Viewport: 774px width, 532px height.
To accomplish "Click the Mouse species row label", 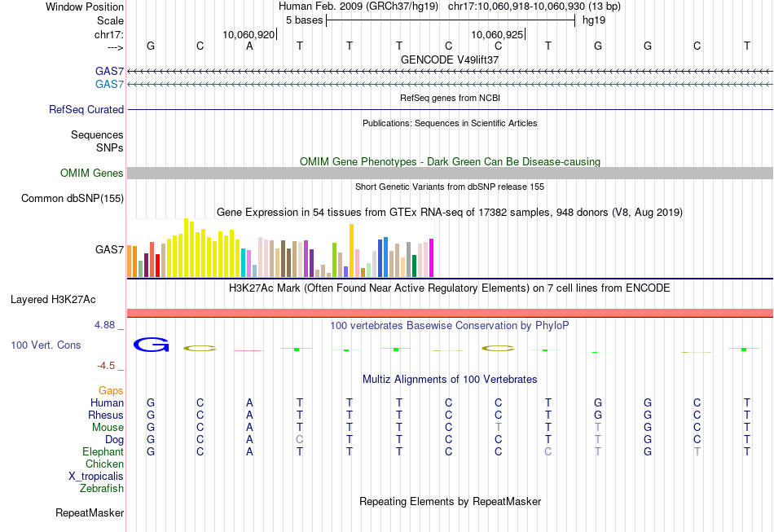I will tap(108, 428).
